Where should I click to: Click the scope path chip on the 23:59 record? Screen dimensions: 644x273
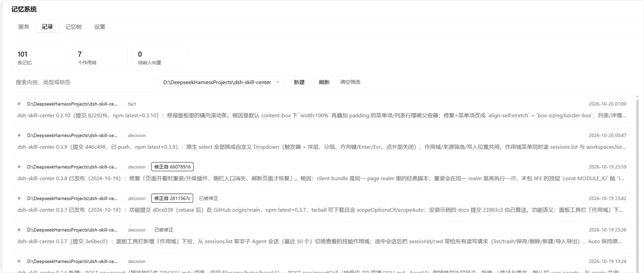click(73, 167)
